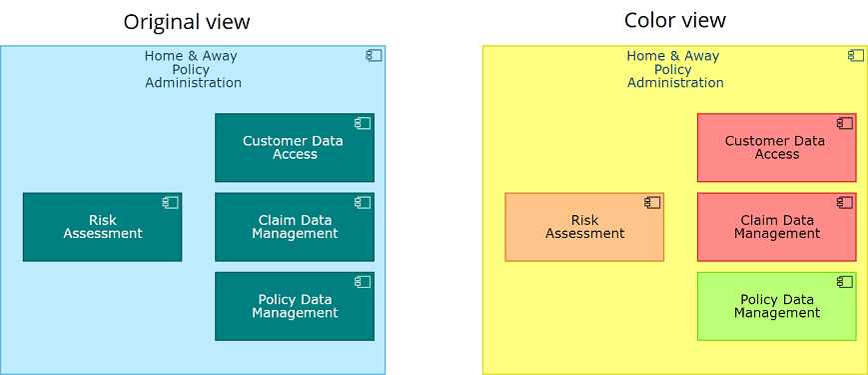The width and height of the screenshot is (868, 375).
Task: Click component icon on green Policy Data Management
Action: tap(845, 282)
